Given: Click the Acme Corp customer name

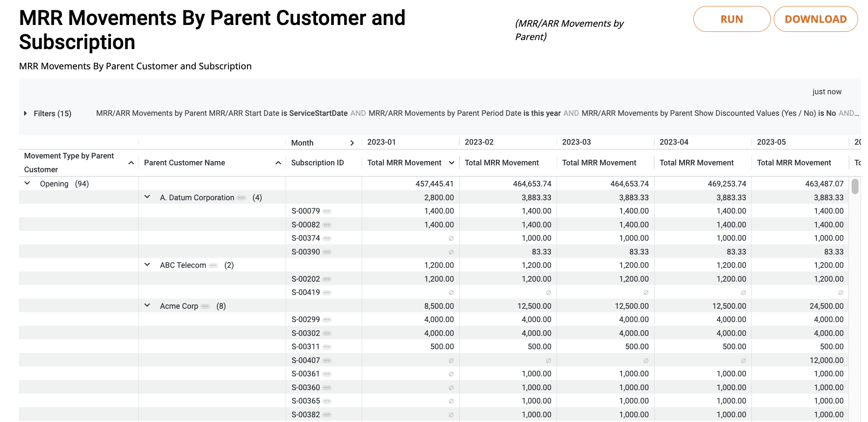Looking at the screenshot, I should pos(179,306).
